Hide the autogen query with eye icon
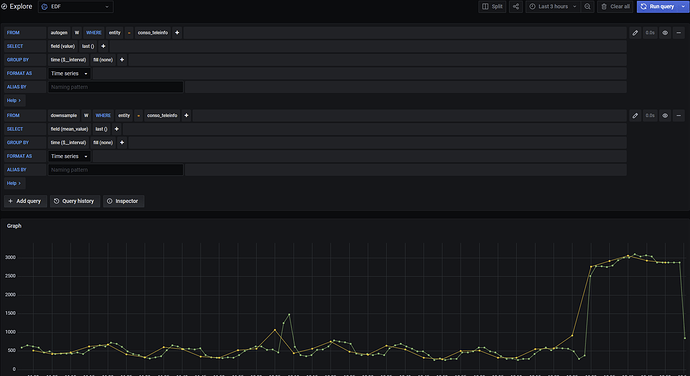Image resolution: width=690 pixels, height=376 pixels. click(665, 33)
